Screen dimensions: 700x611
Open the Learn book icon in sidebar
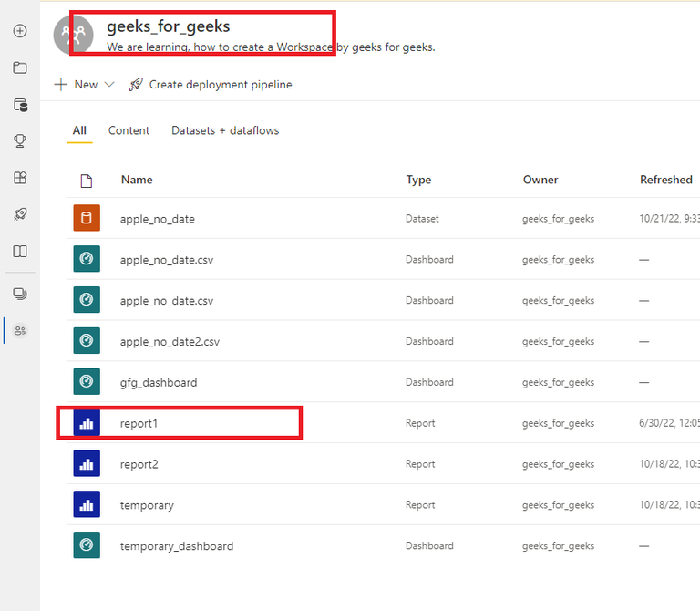tap(20, 252)
